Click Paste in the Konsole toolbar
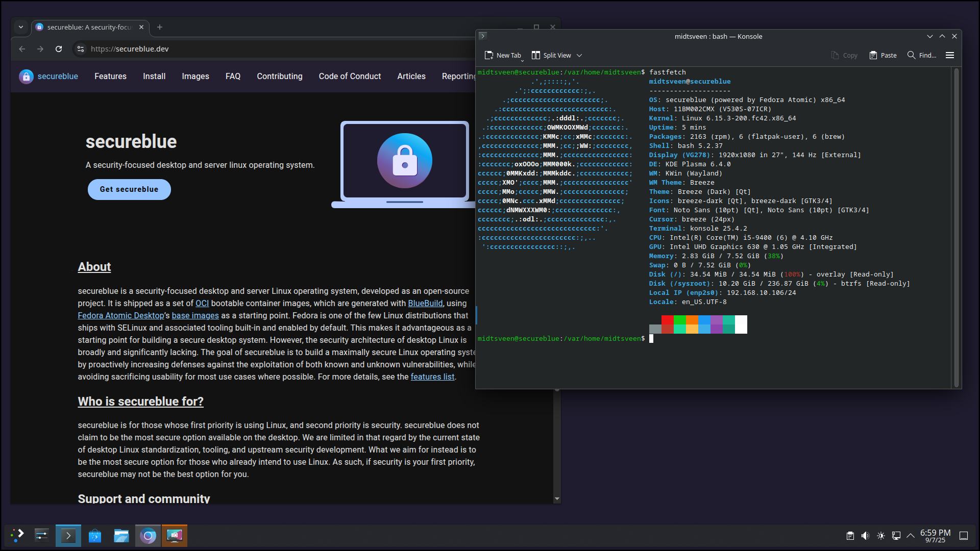Viewport: 980px width, 551px height. pyautogui.click(x=883, y=55)
